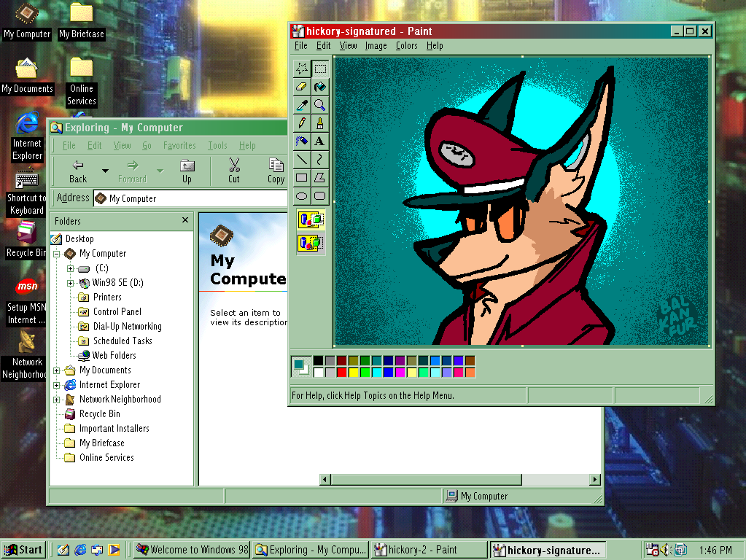
Task: Click the Show Desktop Quick Launch icon
Action: click(x=63, y=550)
